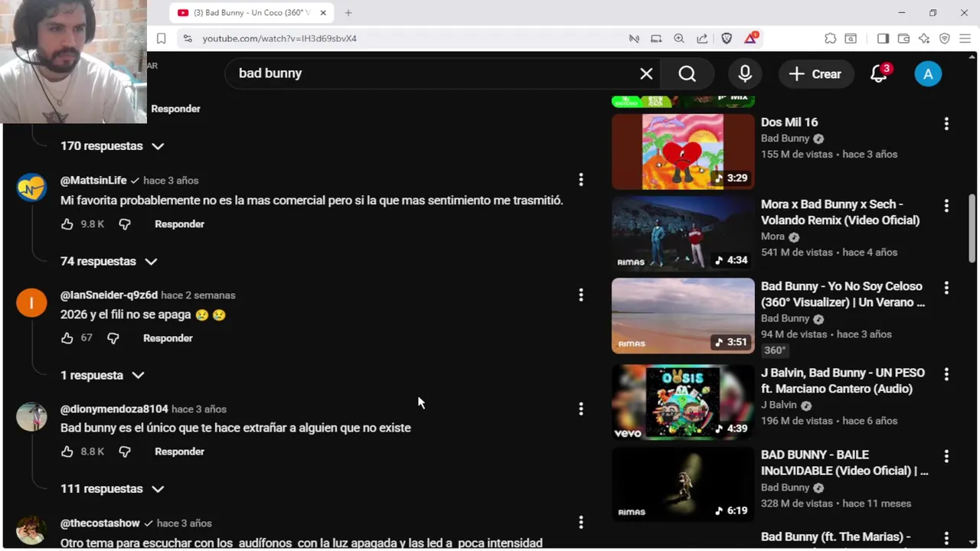The width and height of the screenshot is (980, 551).
Task: Expand 170 respuestas replies
Action: [112, 146]
